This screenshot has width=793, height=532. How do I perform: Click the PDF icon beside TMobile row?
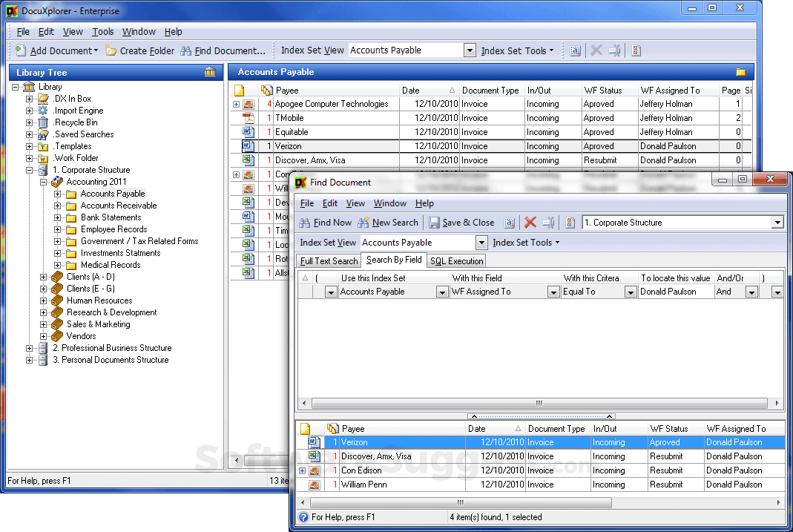(249, 118)
